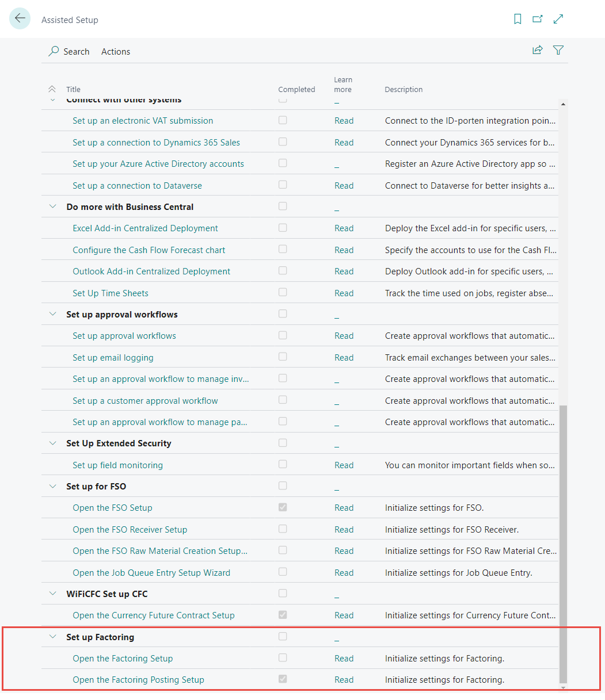Collapse all rows using double-chevron icon
Screen dimensions: 605x700
tap(52, 89)
